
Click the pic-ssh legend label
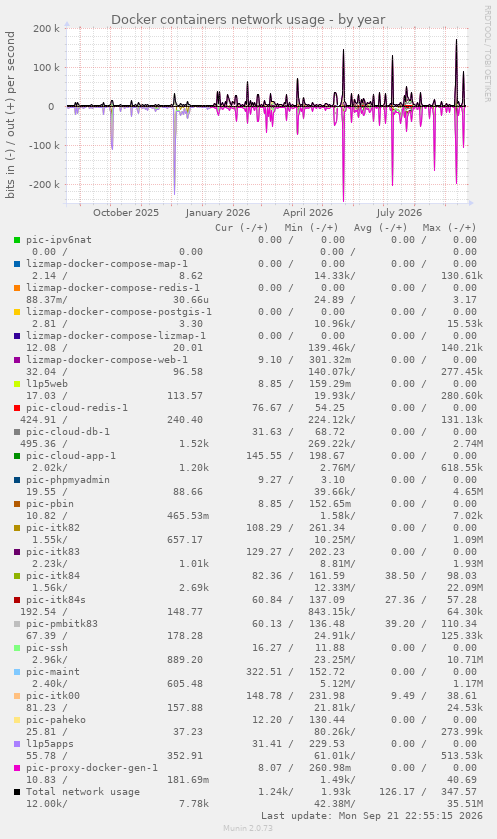coord(47,648)
